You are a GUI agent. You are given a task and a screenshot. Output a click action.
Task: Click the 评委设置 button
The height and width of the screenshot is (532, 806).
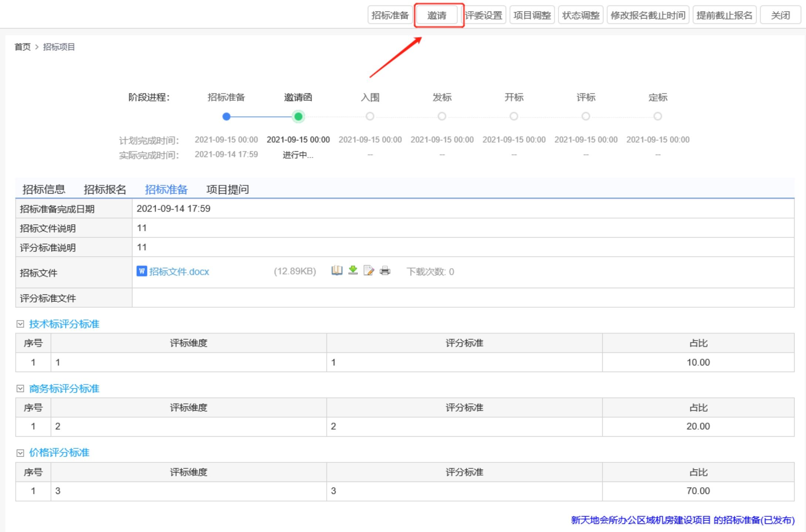click(484, 16)
